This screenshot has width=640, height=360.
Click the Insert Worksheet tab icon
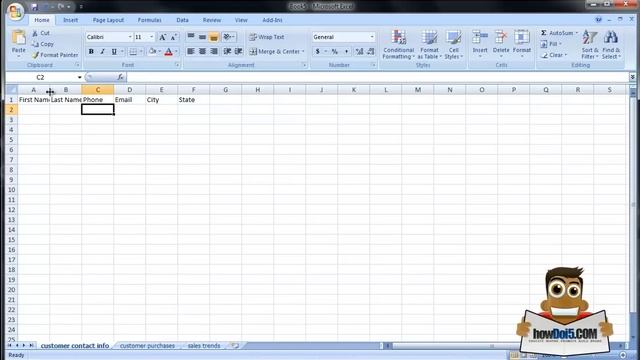click(235, 346)
